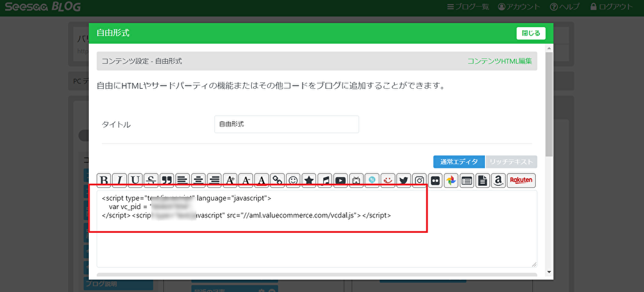Click ログアウト in header
Image resolution: width=644 pixels, height=292 pixels.
click(x=612, y=7)
